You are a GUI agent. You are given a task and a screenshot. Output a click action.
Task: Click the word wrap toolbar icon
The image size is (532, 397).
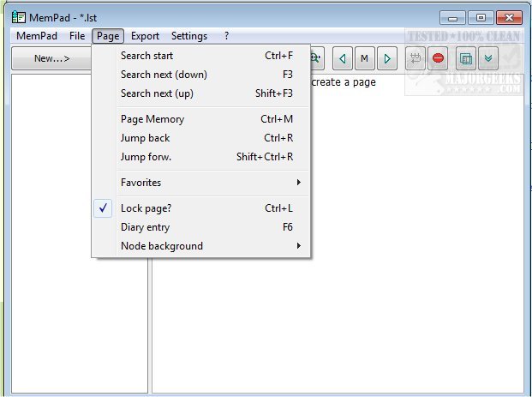[x=415, y=58]
